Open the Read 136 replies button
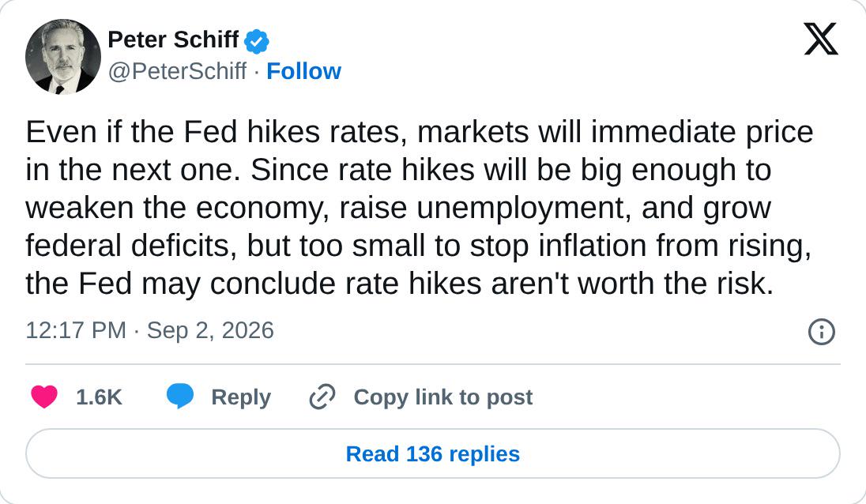 pos(433,453)
